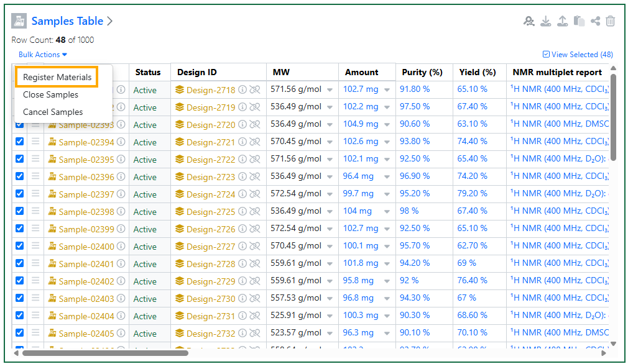The width and height of the screenshot is (628, 364).
Task: Open MW unit dropdown for 570.45 g/mol Design-2721
Action: 330,142
